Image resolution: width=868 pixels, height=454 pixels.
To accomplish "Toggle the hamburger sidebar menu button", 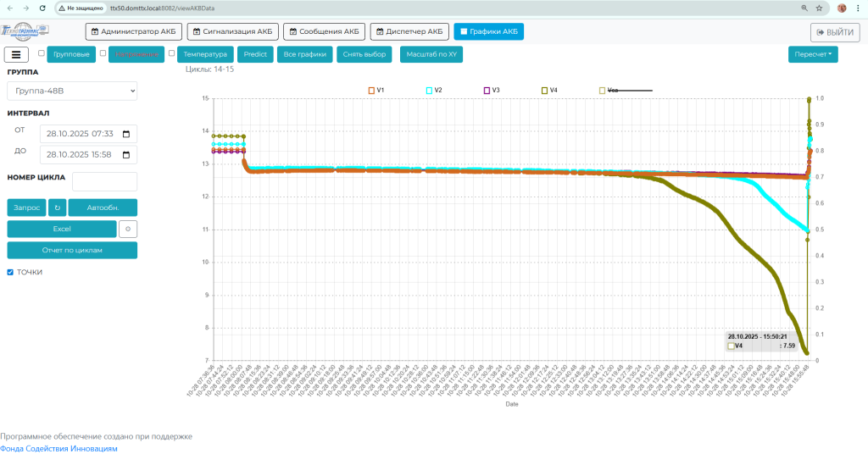I will 17,54.
